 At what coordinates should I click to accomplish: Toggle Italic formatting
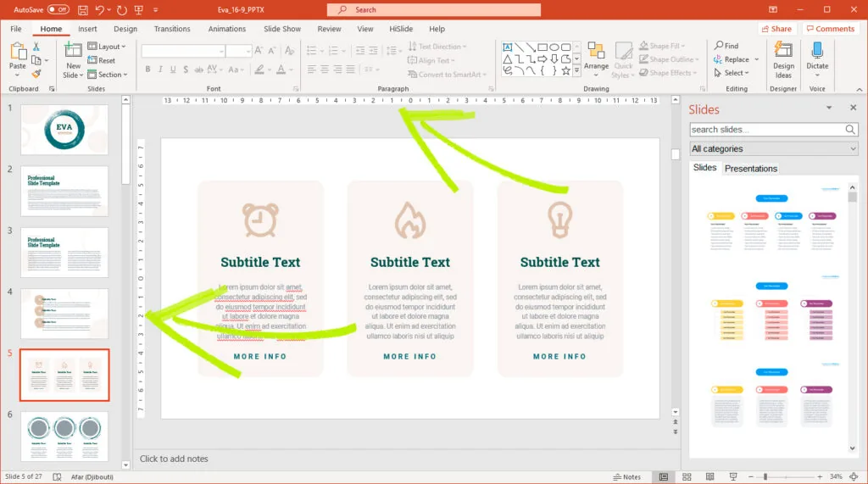160,70
